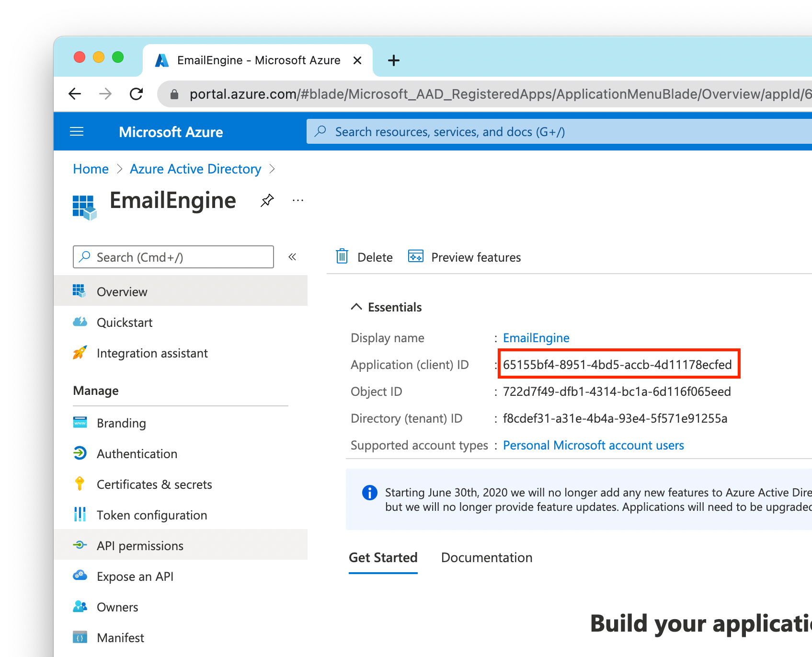Click the 'Supported account types' label

coord(419,445)
